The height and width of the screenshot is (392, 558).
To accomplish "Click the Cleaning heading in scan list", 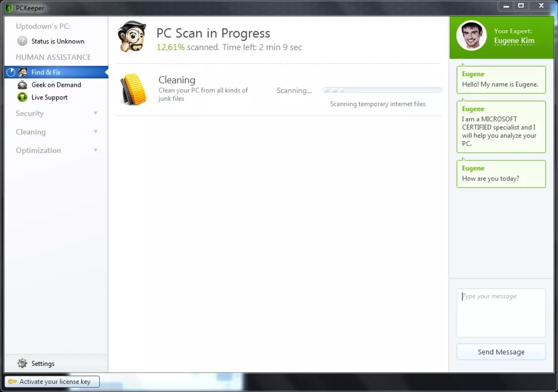I will pyautogui.click(x=177, y=80).
